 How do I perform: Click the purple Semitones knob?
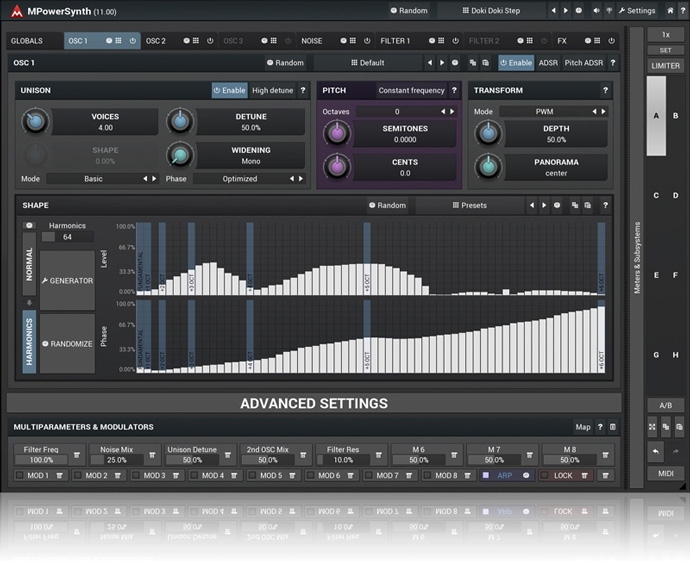pos(338,134)
